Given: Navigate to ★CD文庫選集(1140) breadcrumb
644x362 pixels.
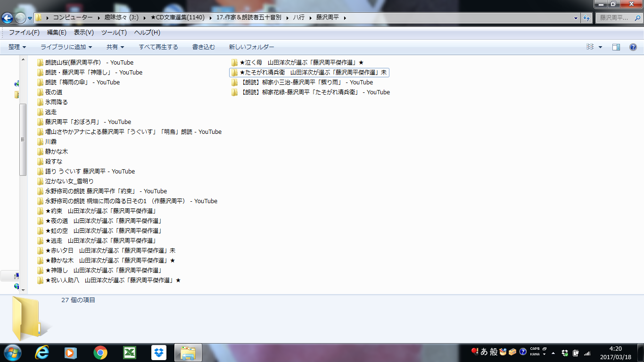Looking at the screenshot, I should click(177, 18).
